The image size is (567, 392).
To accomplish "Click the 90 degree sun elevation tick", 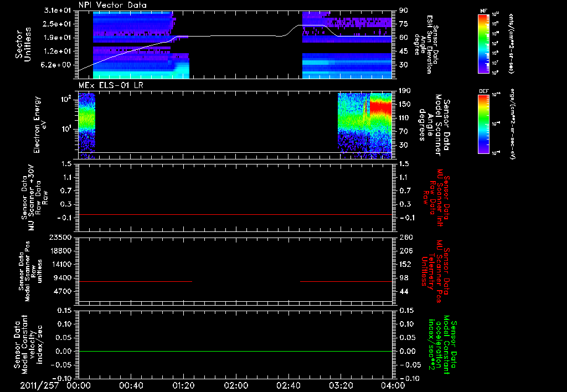I will [403, 11].
